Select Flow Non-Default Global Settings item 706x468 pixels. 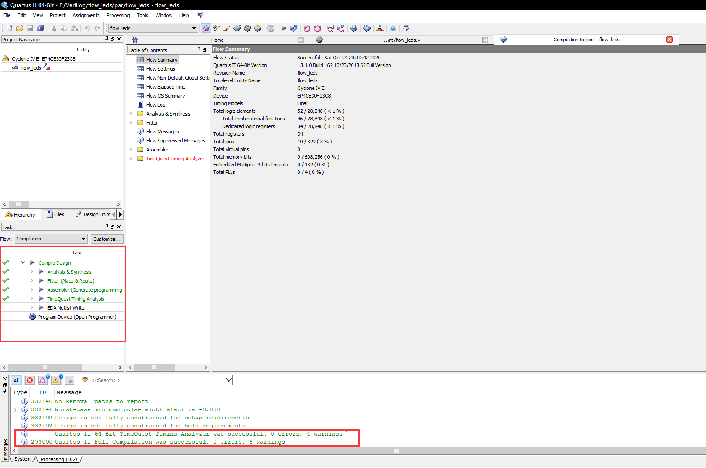click(x=177, y=78)
